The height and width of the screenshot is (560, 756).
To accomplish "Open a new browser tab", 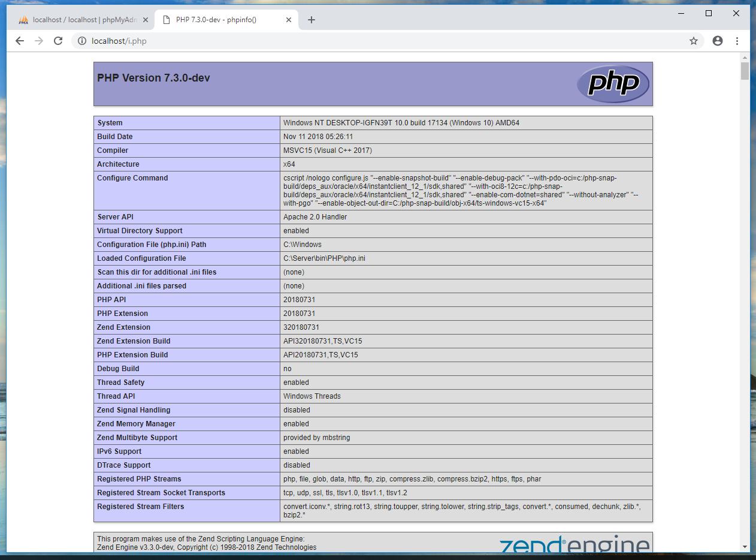I will coord(311,20).
